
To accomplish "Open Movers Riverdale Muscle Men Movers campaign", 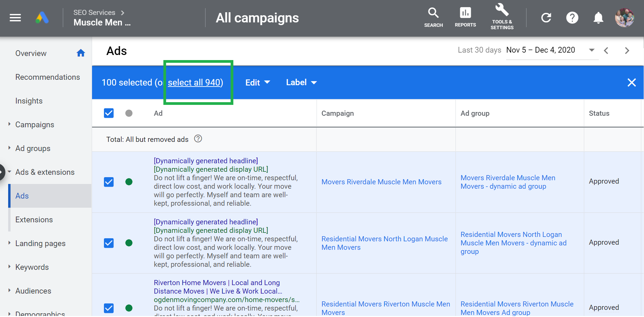I will [x=381, y=182].
